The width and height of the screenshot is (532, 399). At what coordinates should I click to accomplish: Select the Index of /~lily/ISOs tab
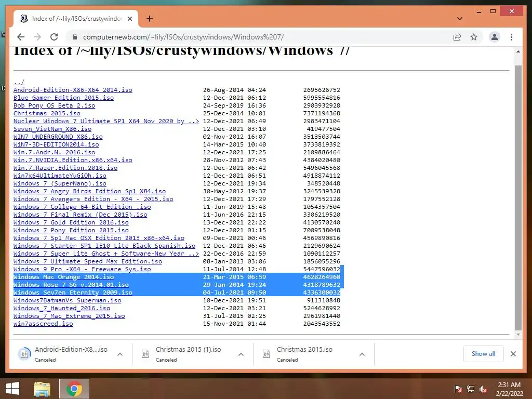click(x=76, y=19)
